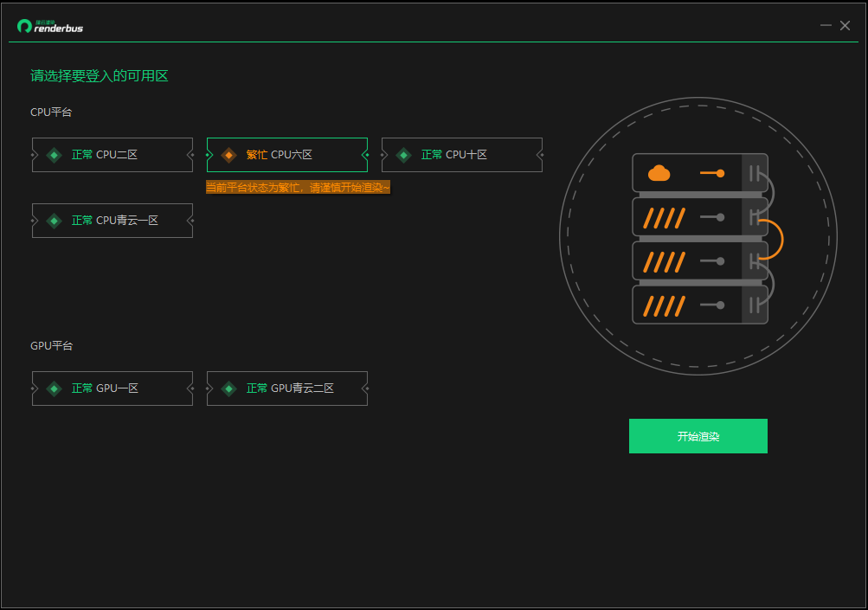Click the status diamond on CPU青云一区

[54, 220]
